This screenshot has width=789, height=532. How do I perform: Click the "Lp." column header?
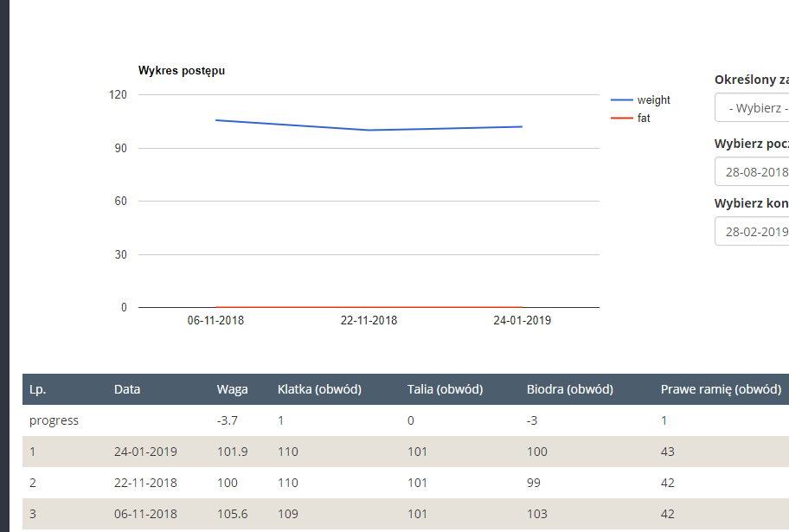point(37,389)
